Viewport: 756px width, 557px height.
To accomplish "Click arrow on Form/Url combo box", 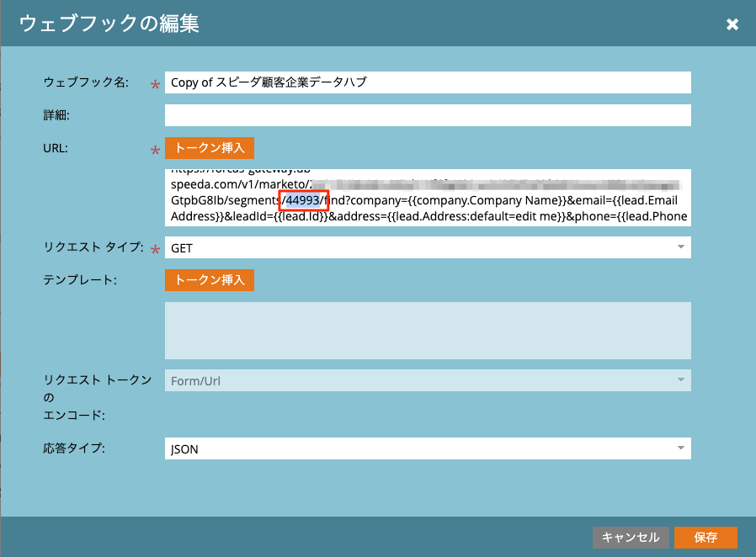I will click(680, 380).
